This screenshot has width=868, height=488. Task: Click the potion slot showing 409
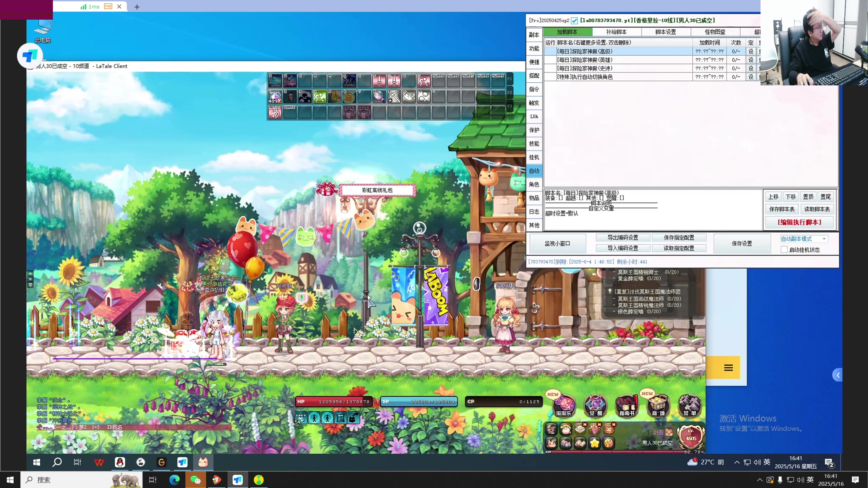(275, 97)
